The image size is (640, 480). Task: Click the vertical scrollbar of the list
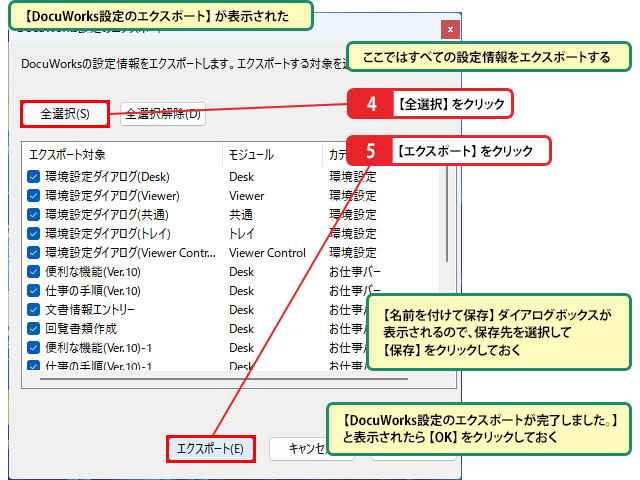447,214
